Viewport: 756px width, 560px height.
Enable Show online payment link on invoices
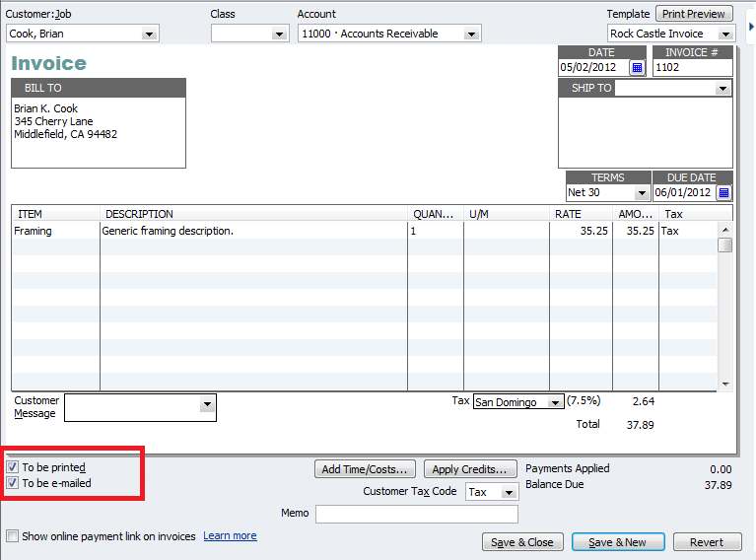12,536
